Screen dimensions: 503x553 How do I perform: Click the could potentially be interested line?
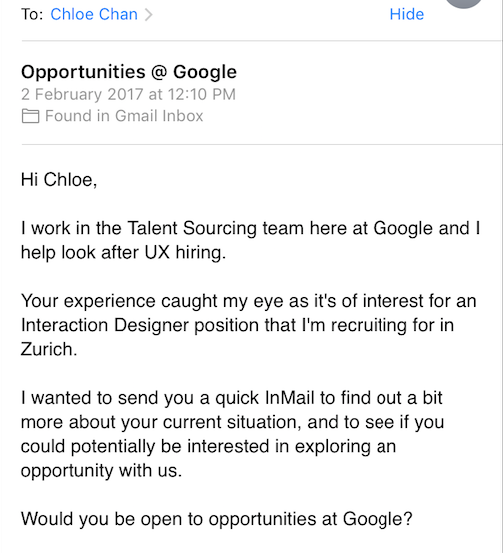tap(208, 446)
